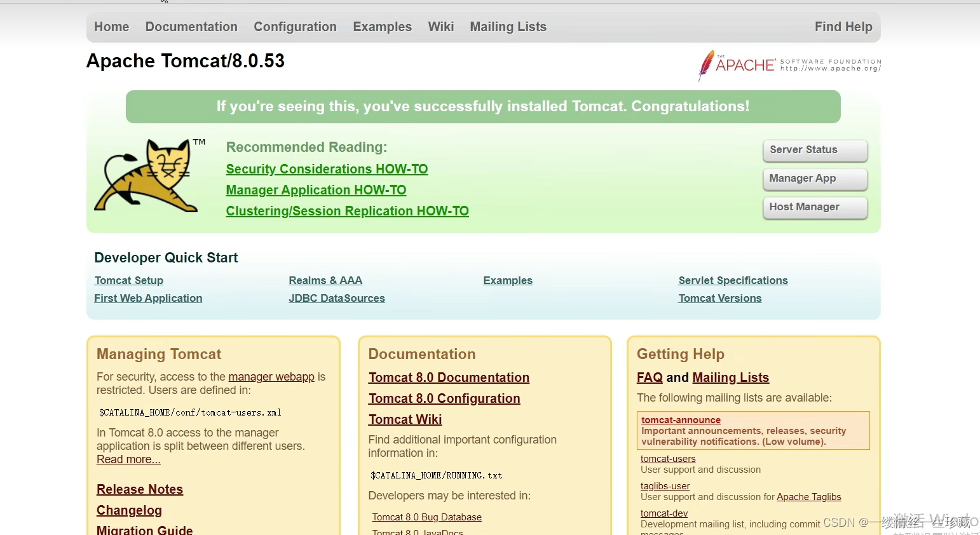Click the $CATALINA_HOME/RUNNING.txt path text
980x535 pixels.
(436, 475)
